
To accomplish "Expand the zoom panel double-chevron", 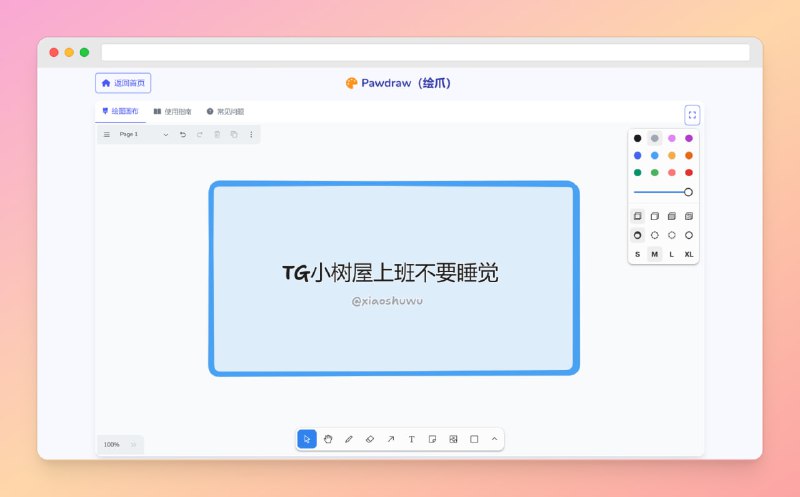I will [133, 444].
